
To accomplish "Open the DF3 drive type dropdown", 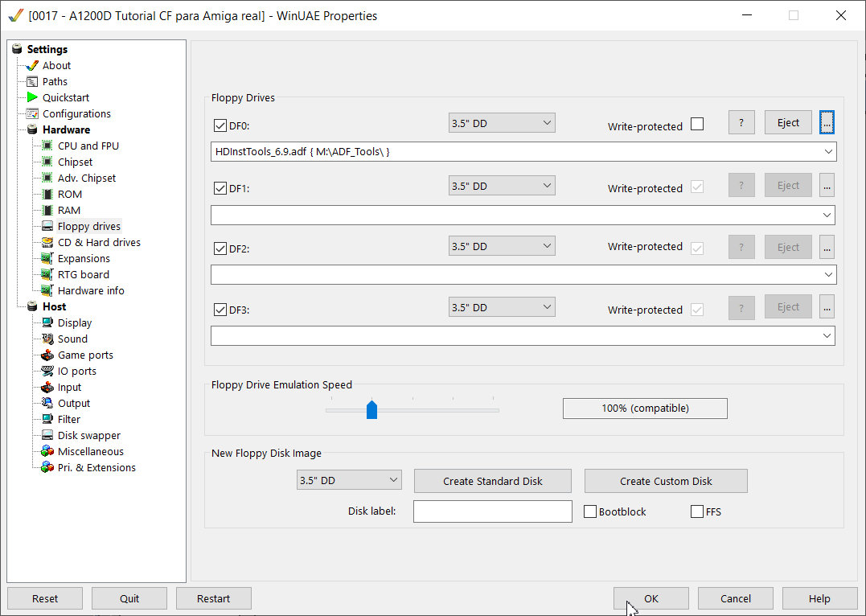I will (502, 307).
